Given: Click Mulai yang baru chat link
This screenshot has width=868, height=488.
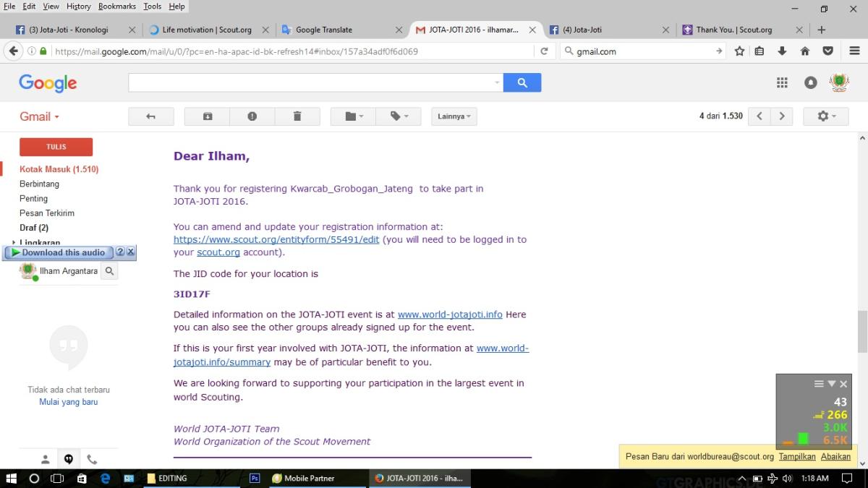Looking at the screenshot, I should coord(69,402).
